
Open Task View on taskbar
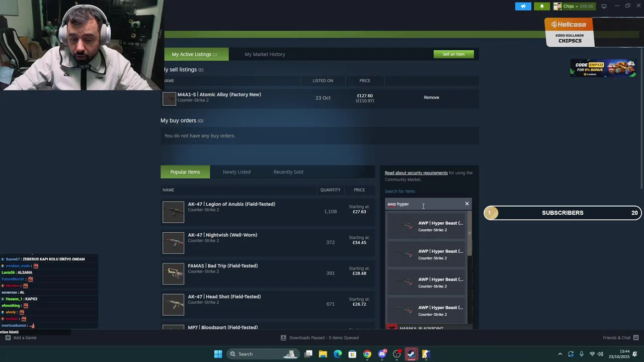[308, 354]
